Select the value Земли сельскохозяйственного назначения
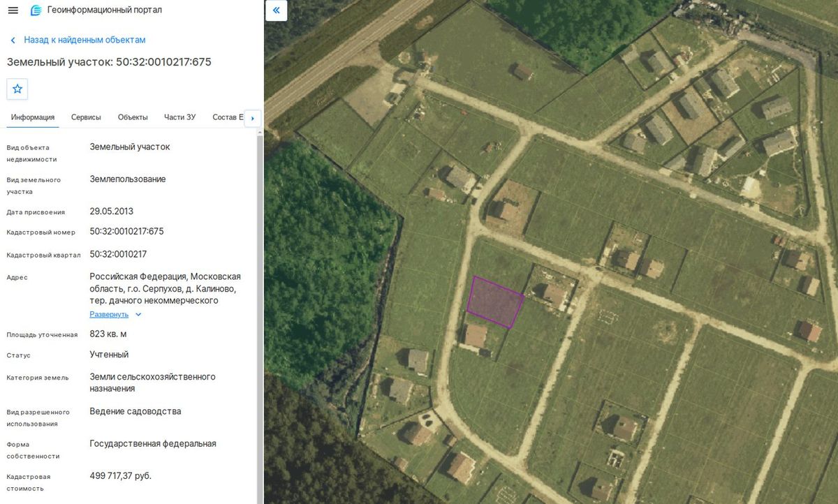Viewport: 838px width, 504px height. click(152, 383)
